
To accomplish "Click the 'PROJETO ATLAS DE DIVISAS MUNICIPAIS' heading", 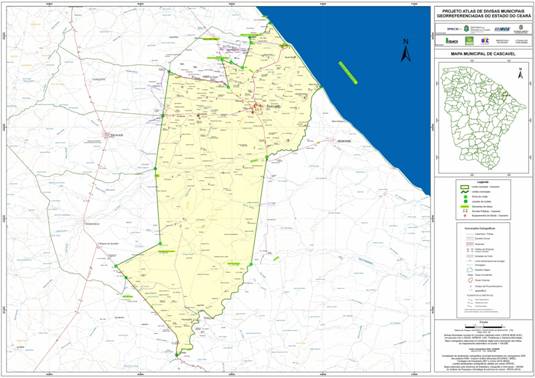I will (x=483, y=11).
